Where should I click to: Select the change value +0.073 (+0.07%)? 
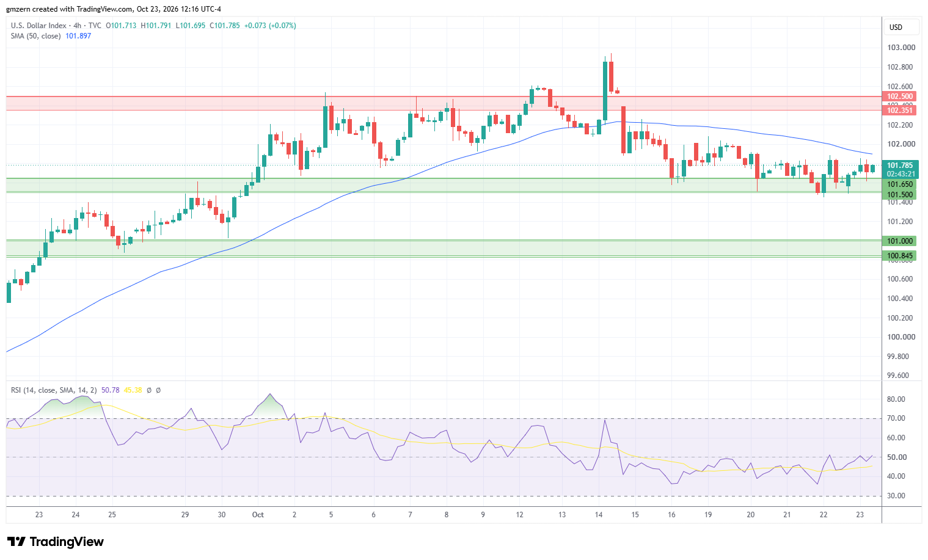270,26
